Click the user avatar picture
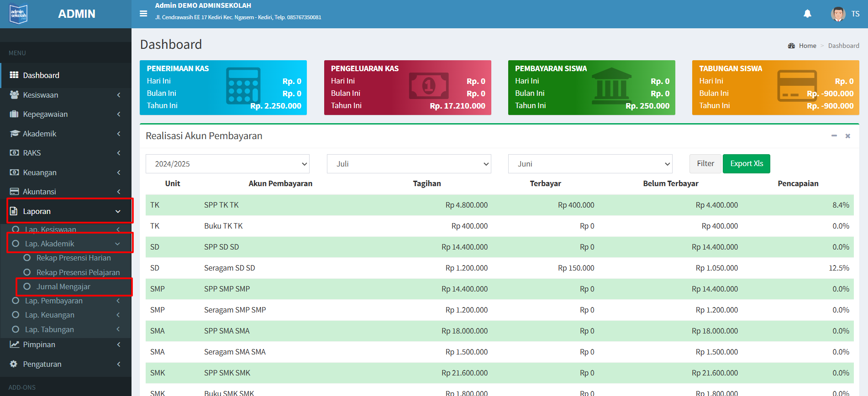 click(x=838, y=14)
